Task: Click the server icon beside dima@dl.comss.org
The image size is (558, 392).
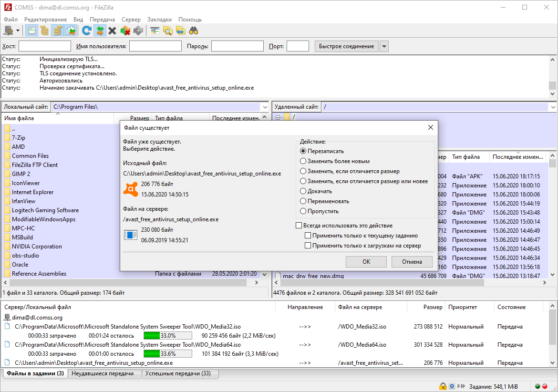Action: (x=7, y=317)
